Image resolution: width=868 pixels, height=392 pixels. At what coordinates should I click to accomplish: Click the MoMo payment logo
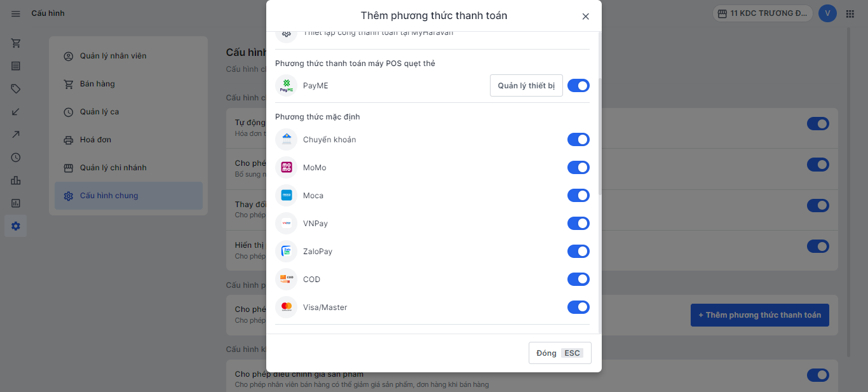point(287,168)
